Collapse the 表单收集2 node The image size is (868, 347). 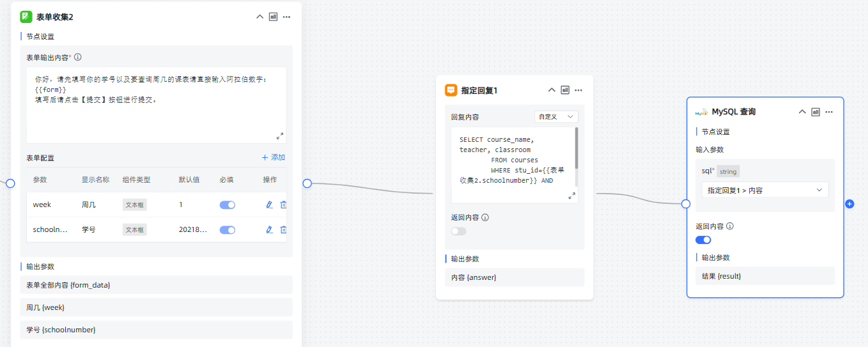[x=260, y=17]
